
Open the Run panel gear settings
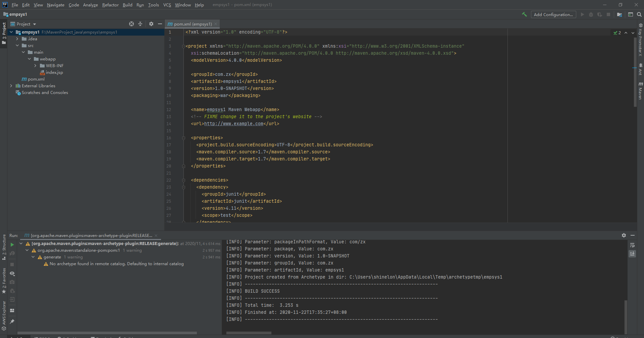(624, 235)
